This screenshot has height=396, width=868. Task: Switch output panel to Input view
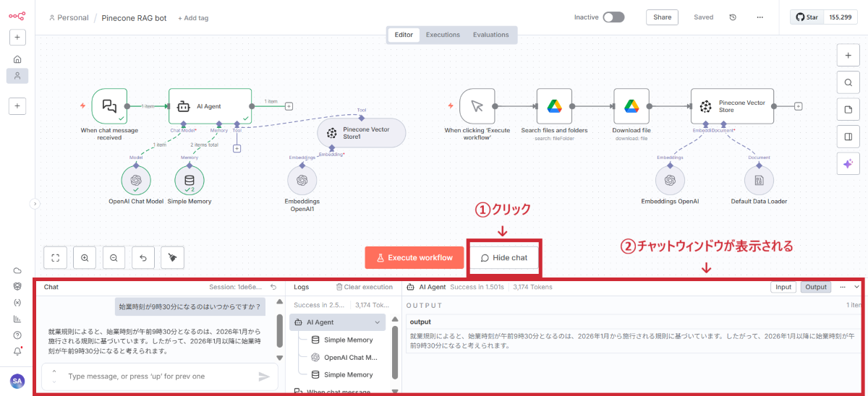click(x=783, y=287)
